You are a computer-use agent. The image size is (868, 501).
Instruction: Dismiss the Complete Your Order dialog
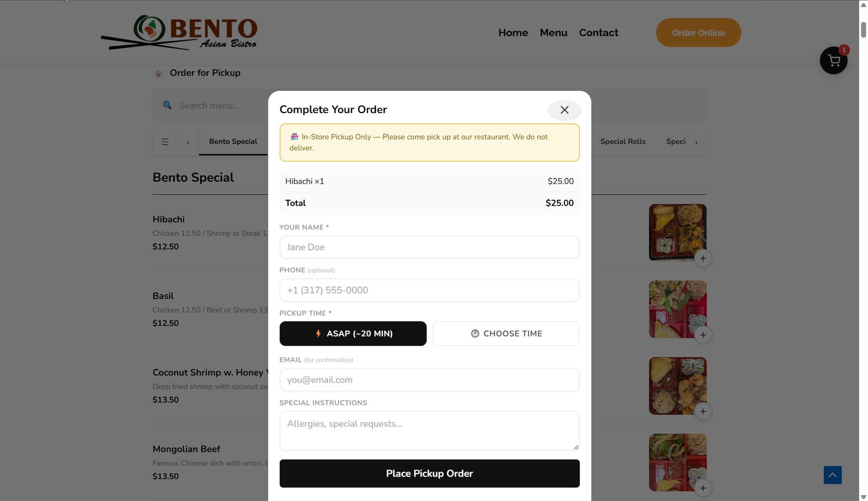564,110
